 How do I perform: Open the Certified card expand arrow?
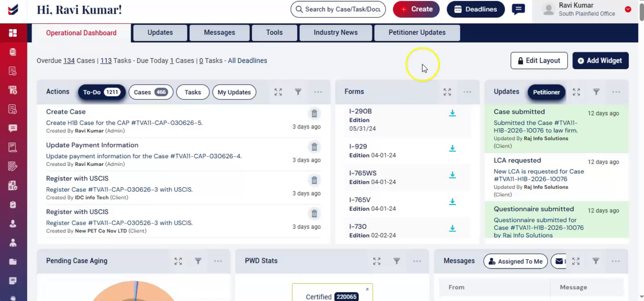click(x=367, y=289)
